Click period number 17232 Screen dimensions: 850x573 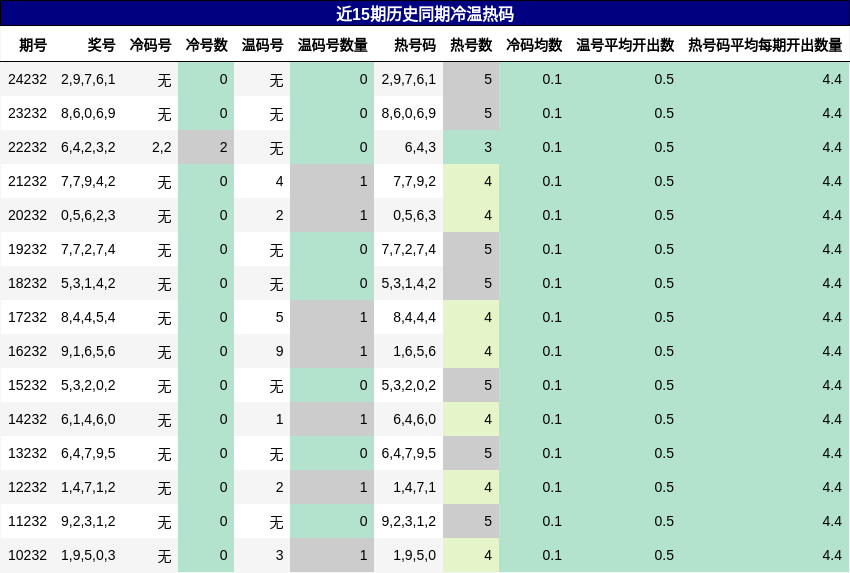[x=28, y=317]
